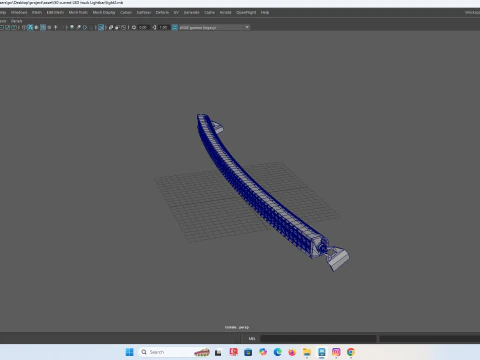The image size is (480, 360).
Task: Open the Curves menu
Action: (x=126, y=12)
